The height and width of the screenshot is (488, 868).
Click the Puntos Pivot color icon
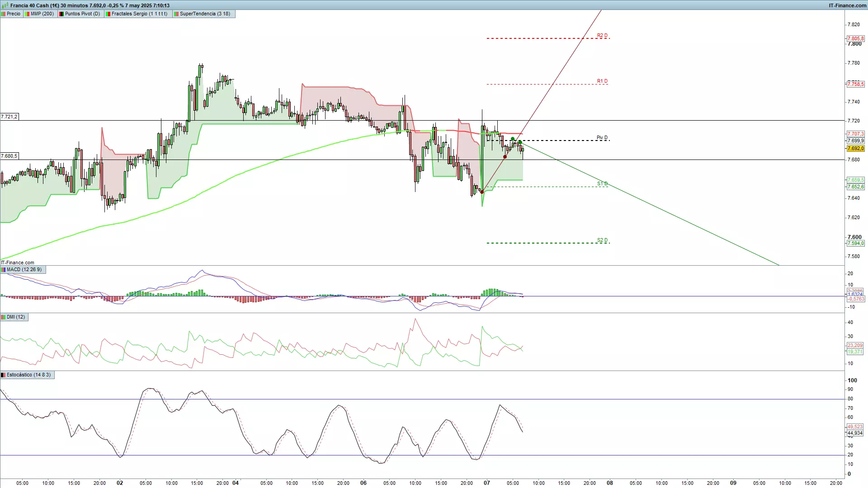tap(61, 14)
